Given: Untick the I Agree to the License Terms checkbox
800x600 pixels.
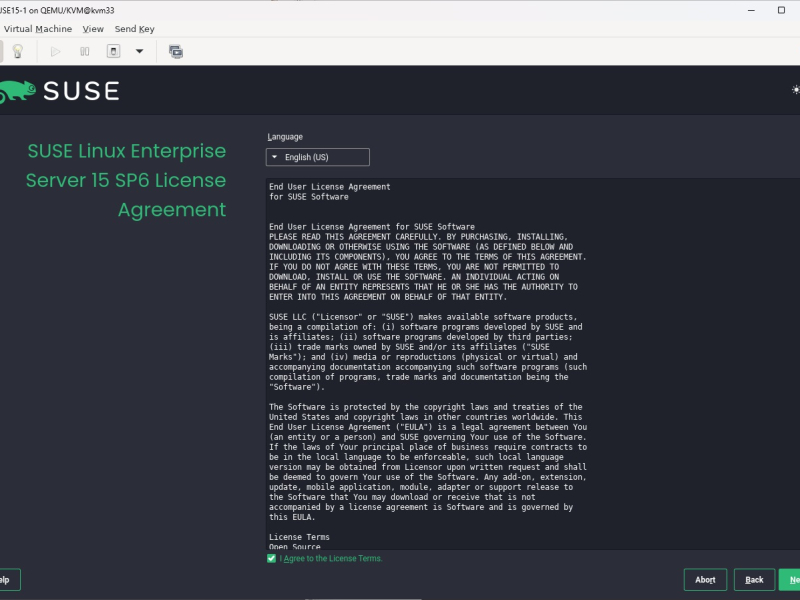Looking at the screenshot, I should 271,559.
